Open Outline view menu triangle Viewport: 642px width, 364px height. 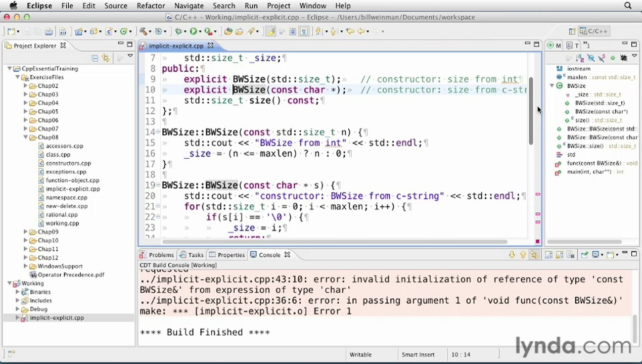[x=634, y=56]
